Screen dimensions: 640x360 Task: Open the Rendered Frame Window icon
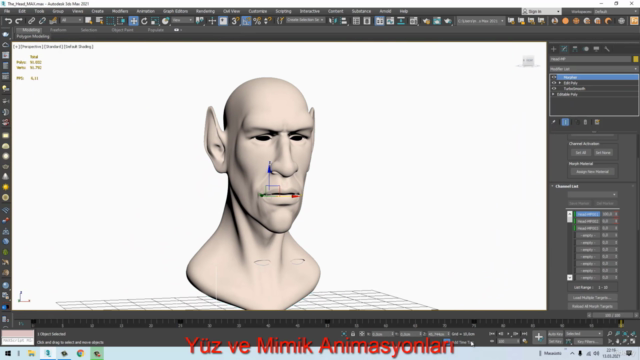point(437,21)
